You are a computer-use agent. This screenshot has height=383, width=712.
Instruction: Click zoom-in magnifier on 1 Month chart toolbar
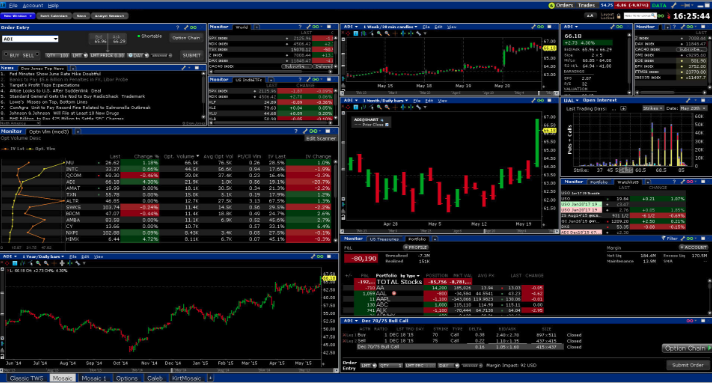coord(379,107)
